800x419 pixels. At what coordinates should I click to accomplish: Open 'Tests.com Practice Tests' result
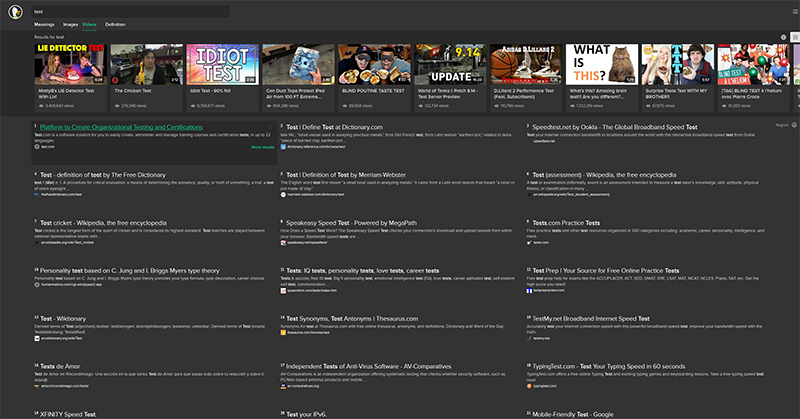tap(566, 223)
